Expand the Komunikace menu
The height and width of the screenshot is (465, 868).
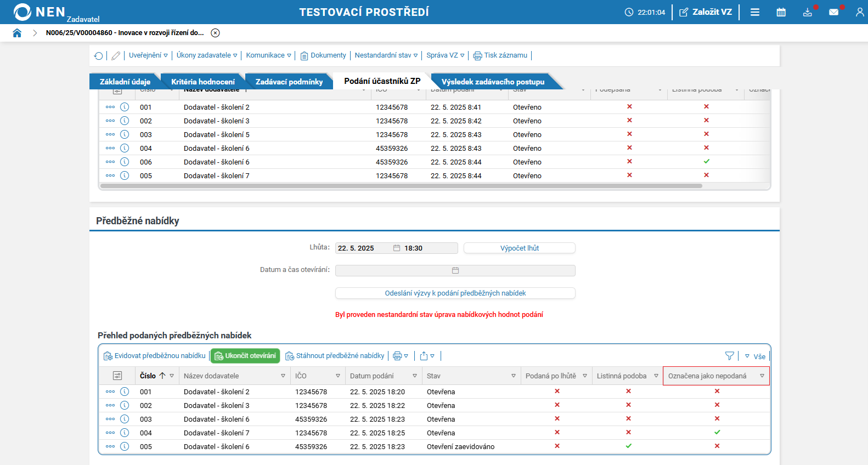pos(268,55)
